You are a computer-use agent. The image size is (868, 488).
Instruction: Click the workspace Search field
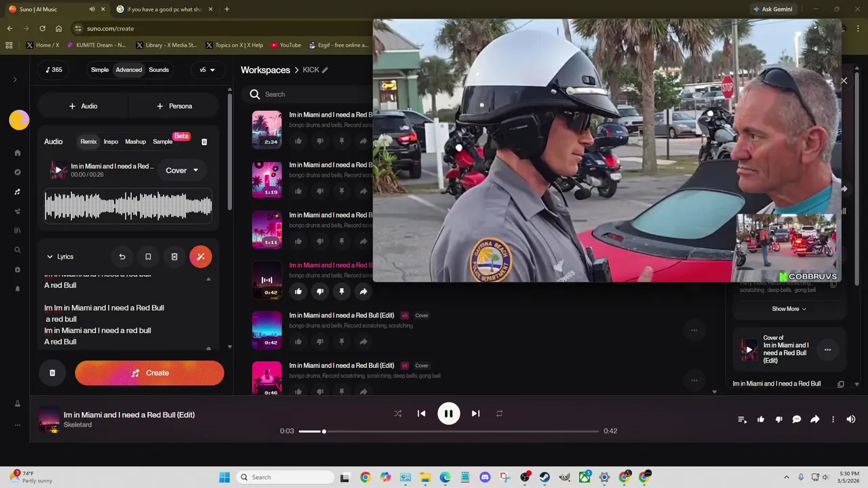[312, 94]
